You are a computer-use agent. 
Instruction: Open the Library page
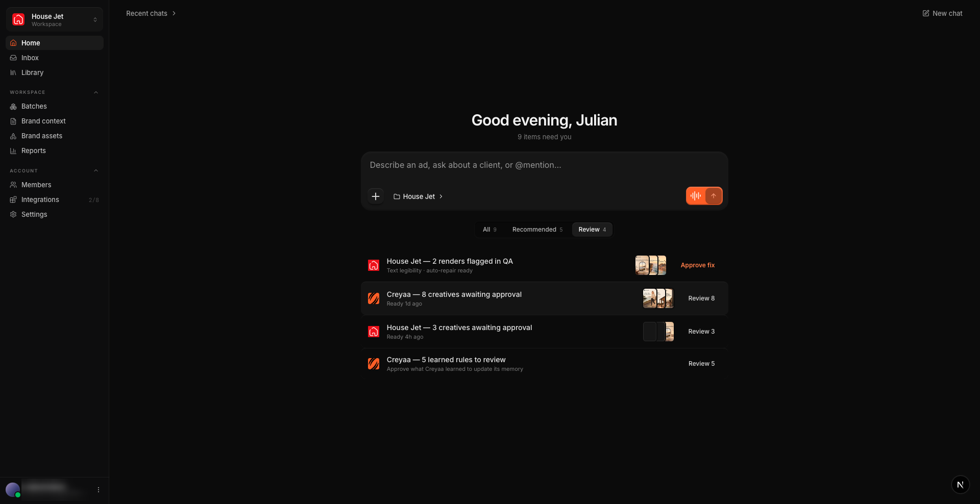55,72
